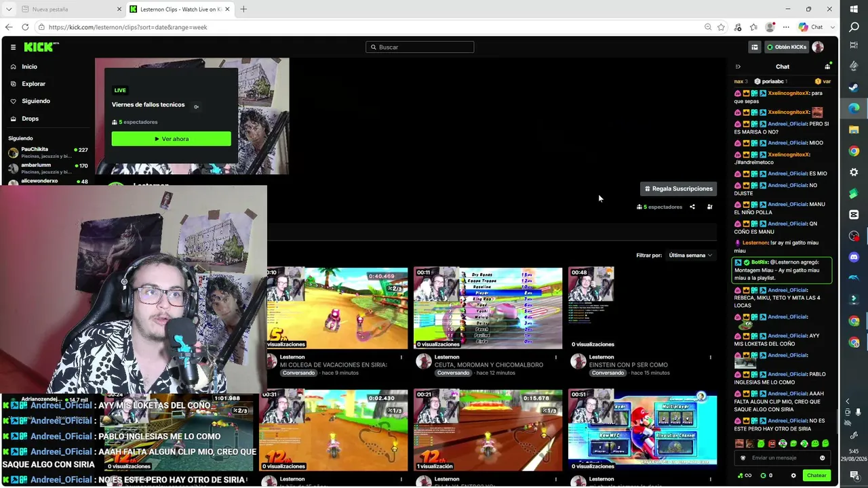Click the Obtén KICKs button
The image size is (868, 488).
(x=786, y=47)
